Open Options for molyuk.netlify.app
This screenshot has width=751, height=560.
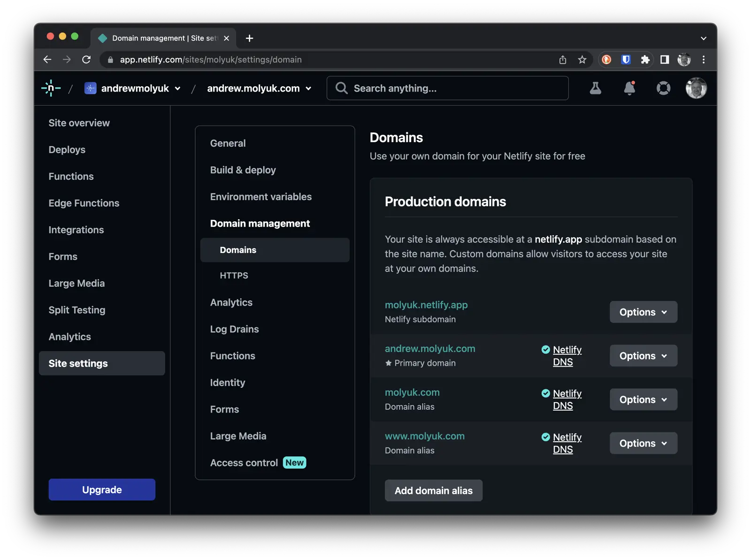pyautogui.click(x=643, y=312)
